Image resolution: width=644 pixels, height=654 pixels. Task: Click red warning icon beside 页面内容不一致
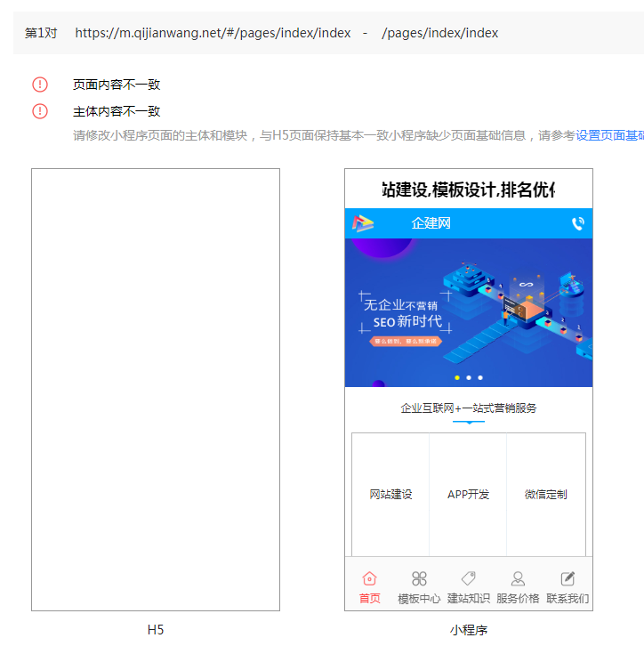pos(40,85)
